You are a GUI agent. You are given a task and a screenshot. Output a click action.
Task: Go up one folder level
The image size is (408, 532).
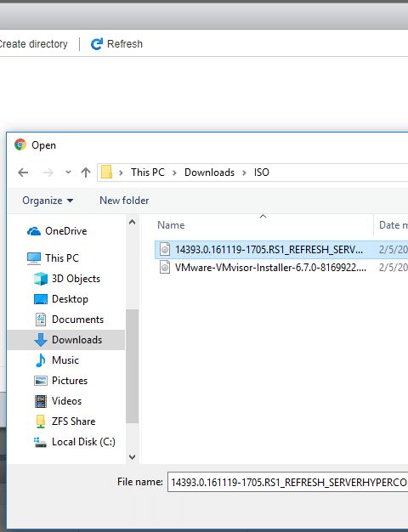coord(86,173)
